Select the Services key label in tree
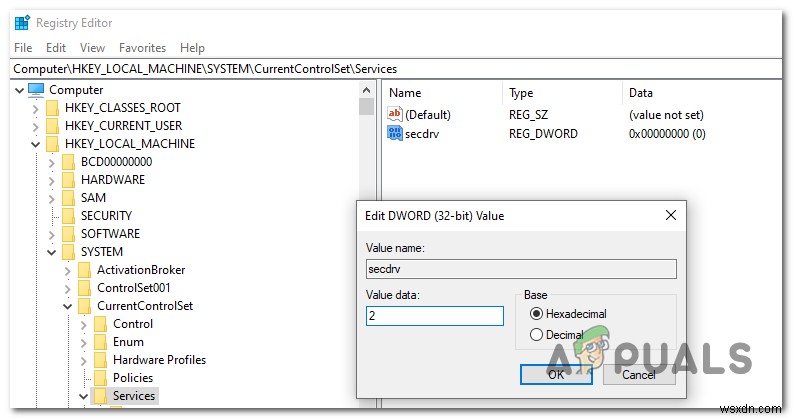 point(134,396)
